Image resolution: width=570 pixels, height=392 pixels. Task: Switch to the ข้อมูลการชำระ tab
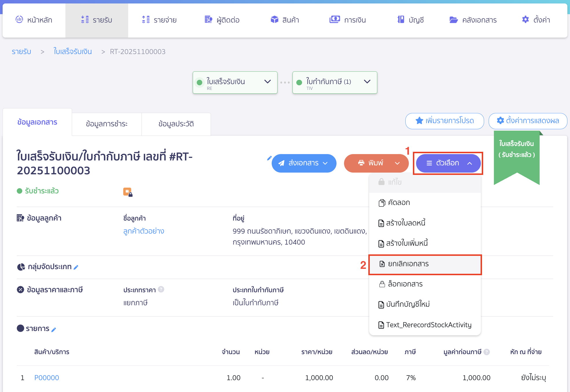pyautogui.click(x=106, y=124)
